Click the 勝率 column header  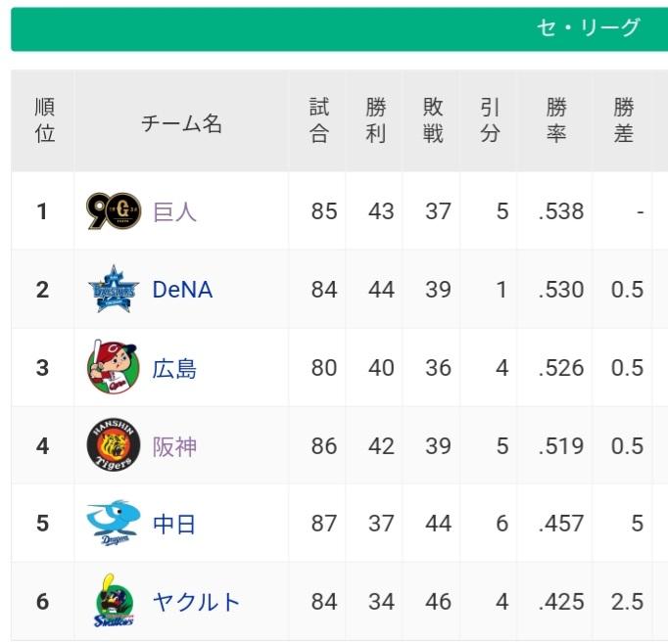pyautogui.click(x=555, y=120)
